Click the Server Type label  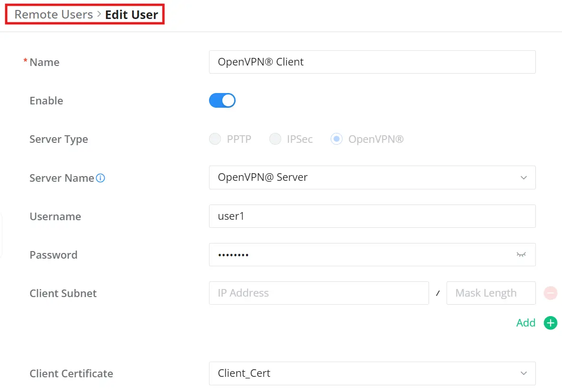click(x=59, y=139)
